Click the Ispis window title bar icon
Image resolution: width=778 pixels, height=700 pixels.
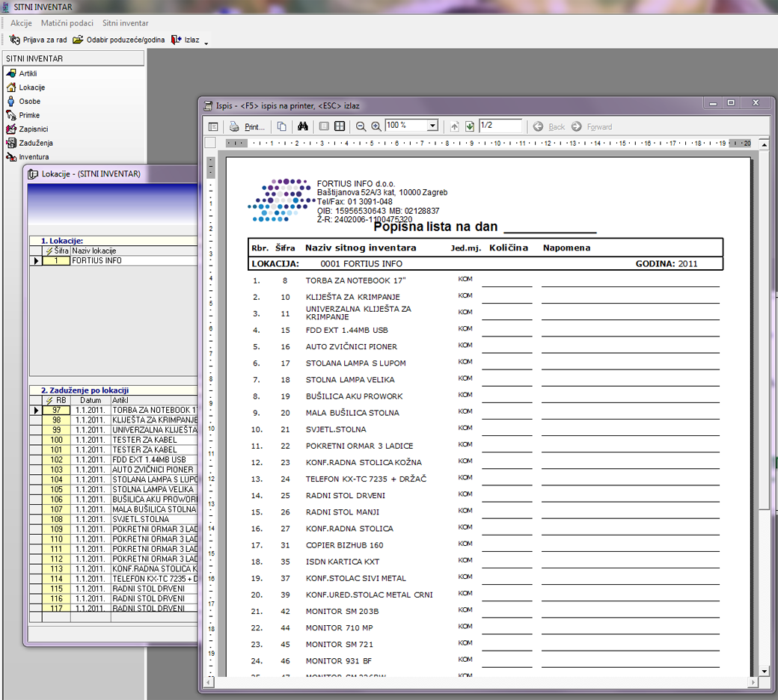209,105
